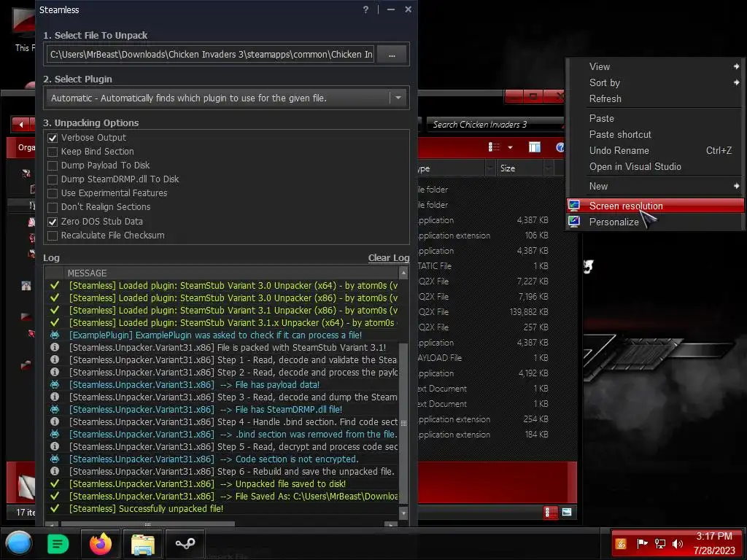
Task: Click checkmark icon of Variant 3.0 x64 plugin row
Action: click(x=55, y=285)
